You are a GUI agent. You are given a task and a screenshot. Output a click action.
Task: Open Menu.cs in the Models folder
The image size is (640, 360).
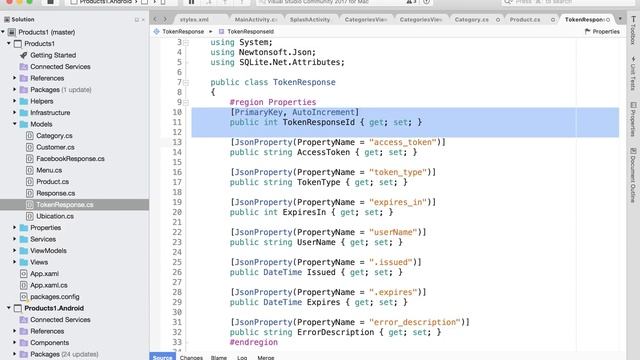click(x=49, y=170)
